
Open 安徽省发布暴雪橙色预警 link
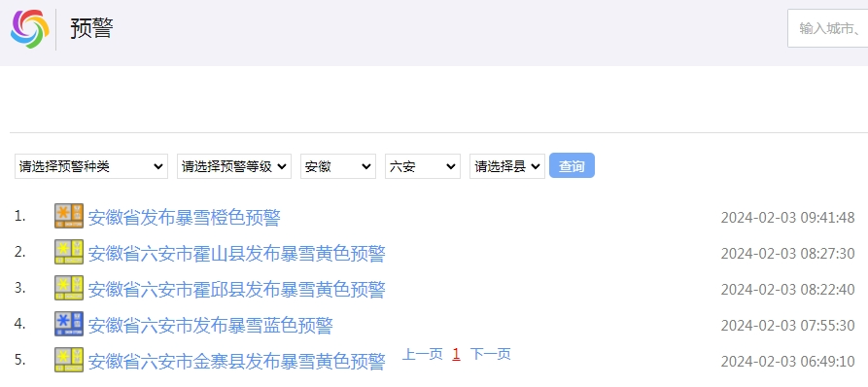pos(185,218)
